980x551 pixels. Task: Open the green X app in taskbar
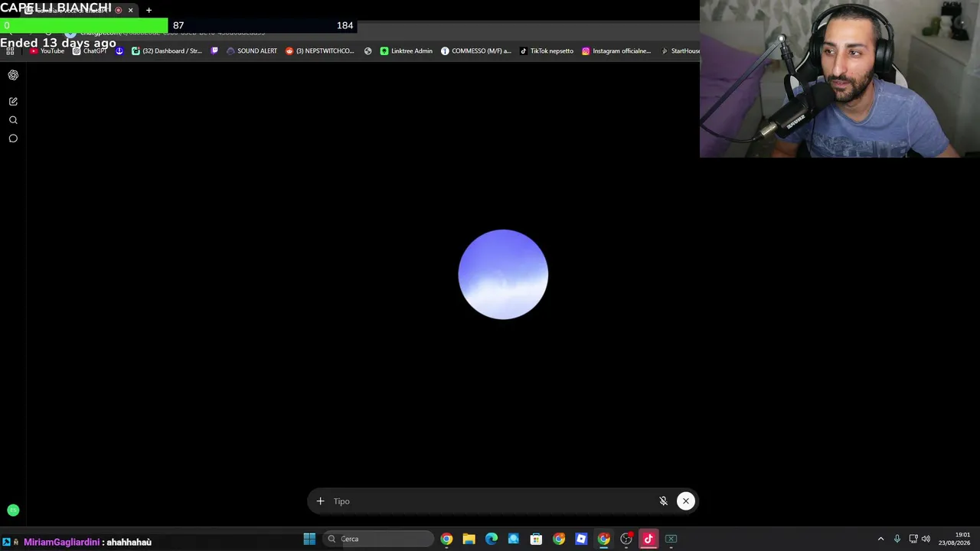pyautogui.click(x=671, y=539)
